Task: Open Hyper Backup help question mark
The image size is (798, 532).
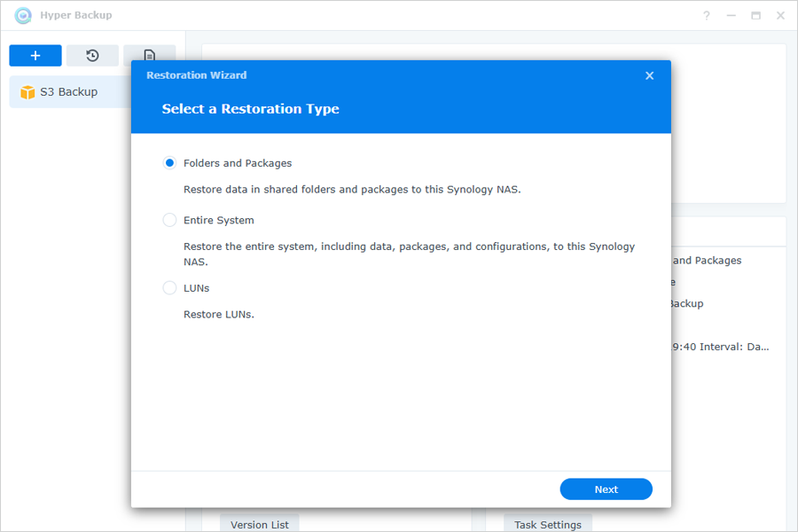Action: pyautogui.click(x=707, y=15)
